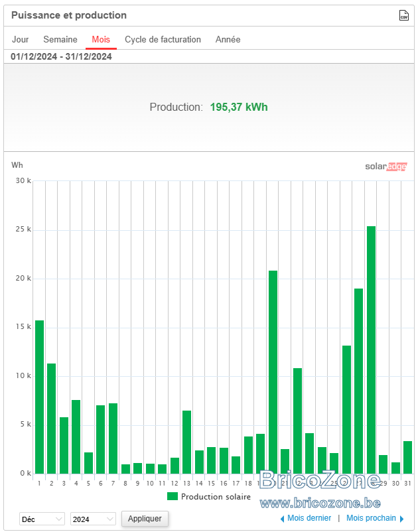This screenshot has height=532, width=416.
Task: Open the 2024 year dropdown
Action: coord(93,519)
